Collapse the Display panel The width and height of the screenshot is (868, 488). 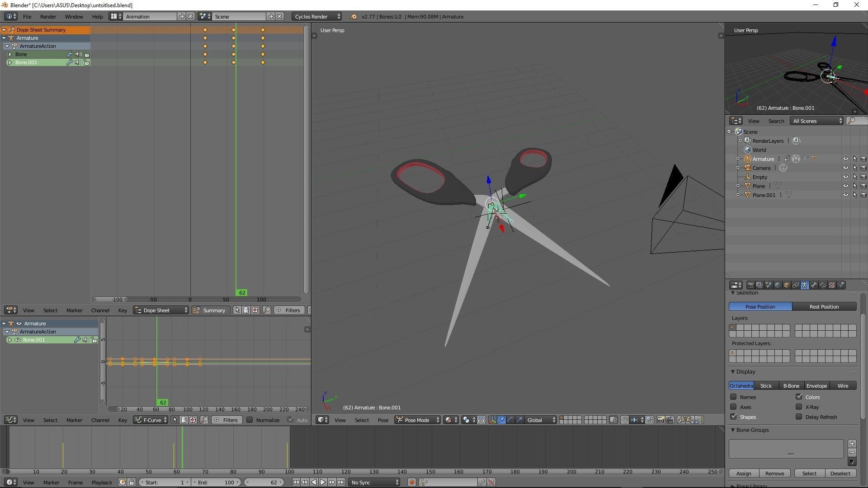click(x=733, y=371)
